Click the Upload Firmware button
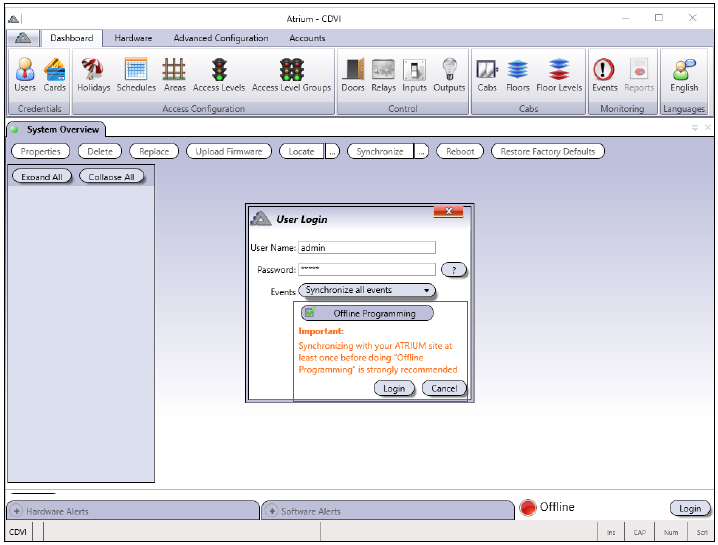The height and width of the screenshot is (545, 718). point(229,152)
